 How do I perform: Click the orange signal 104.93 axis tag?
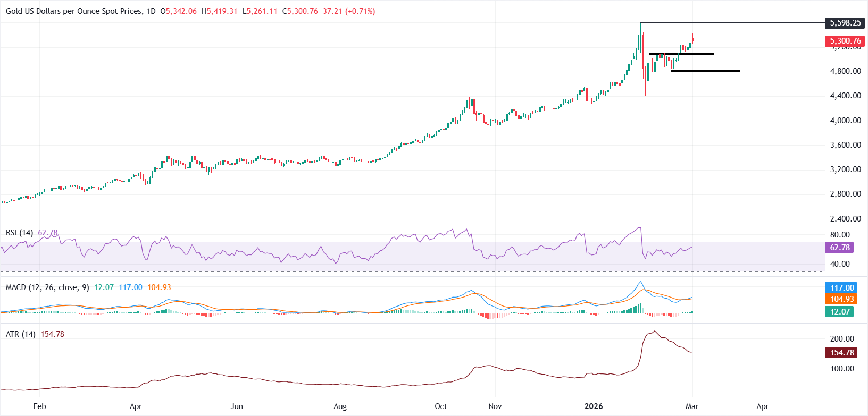(x=841, y=299)
